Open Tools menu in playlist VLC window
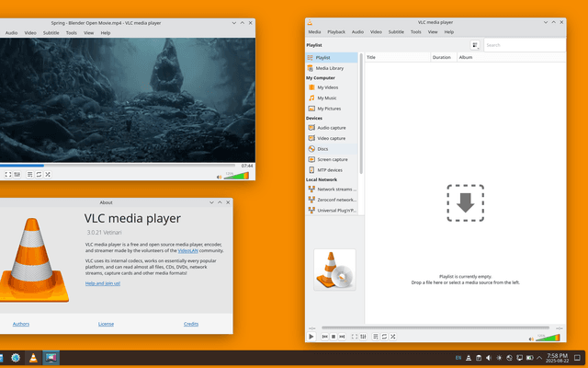 pos(415,32)
